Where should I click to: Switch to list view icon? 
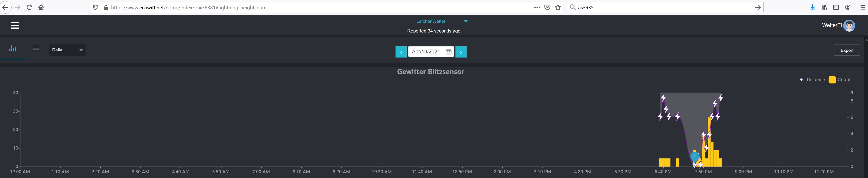point(36,48)
